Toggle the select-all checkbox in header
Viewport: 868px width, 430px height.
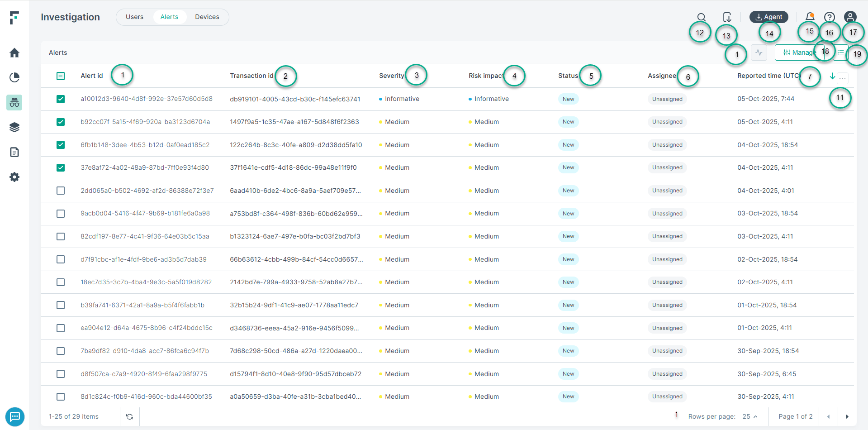[x=61, y=76]
